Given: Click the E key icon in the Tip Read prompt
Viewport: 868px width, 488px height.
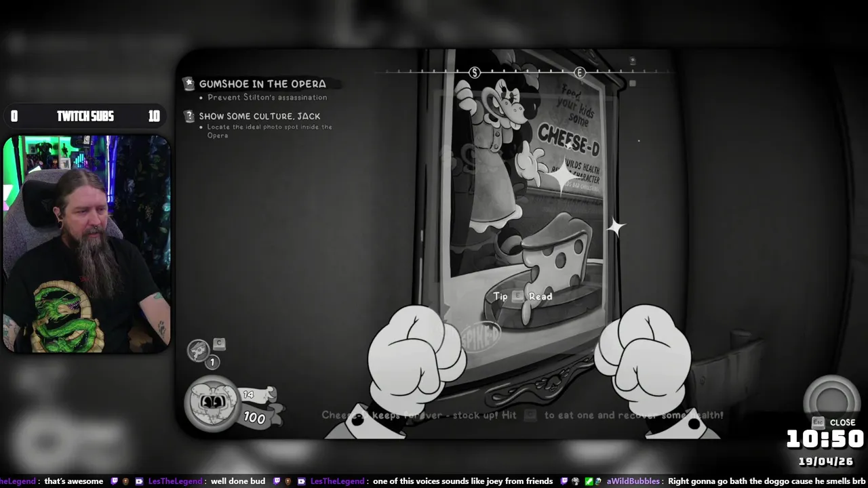Looking at the screenshot, I should [518, 296].
